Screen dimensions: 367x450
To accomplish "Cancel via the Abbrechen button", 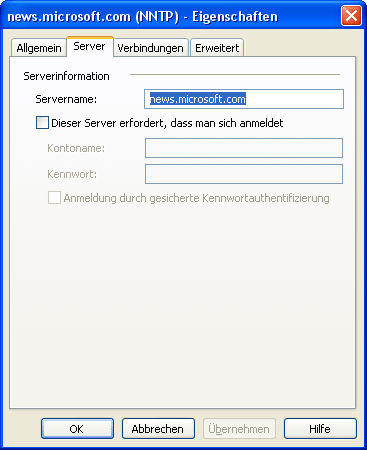I will tap(158, 429).
